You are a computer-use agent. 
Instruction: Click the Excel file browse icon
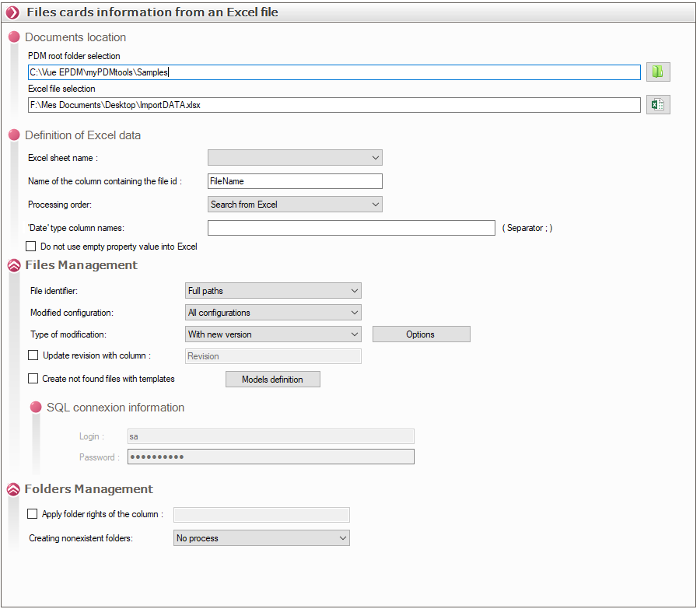(x=658, y=105)
